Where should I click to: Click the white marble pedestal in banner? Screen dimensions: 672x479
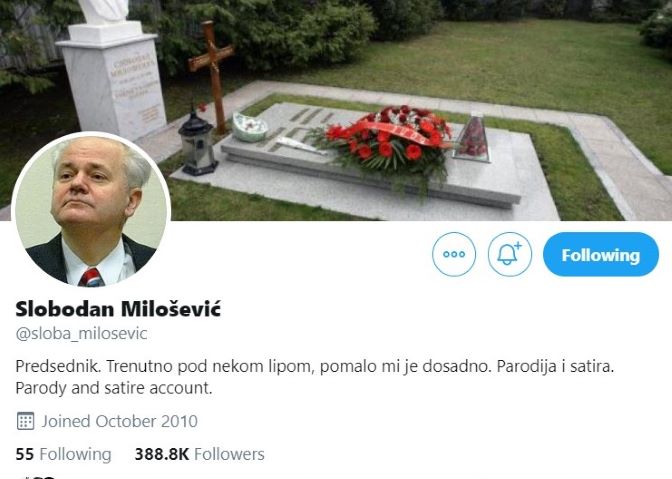click(113, 81)
